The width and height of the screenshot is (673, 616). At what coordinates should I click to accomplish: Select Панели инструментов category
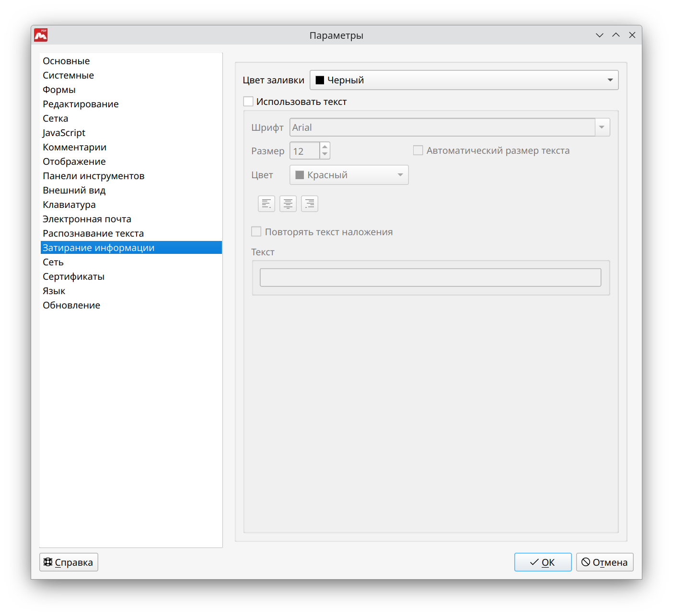(x=131, y=176)
